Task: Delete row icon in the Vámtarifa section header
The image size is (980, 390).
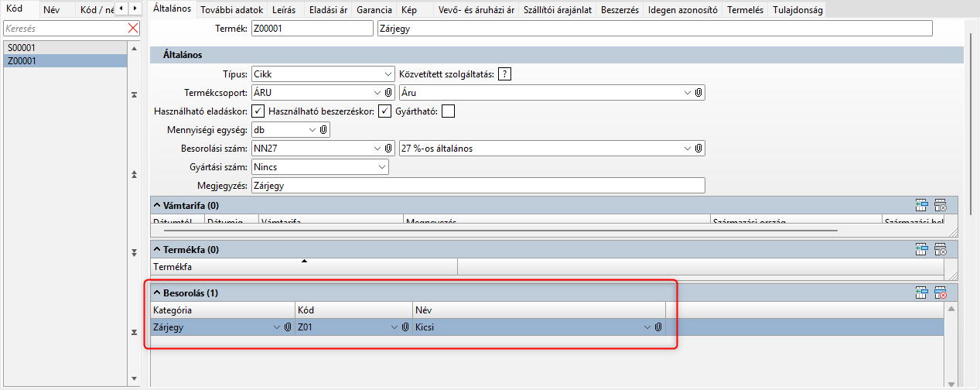Action: pos(941,206)
